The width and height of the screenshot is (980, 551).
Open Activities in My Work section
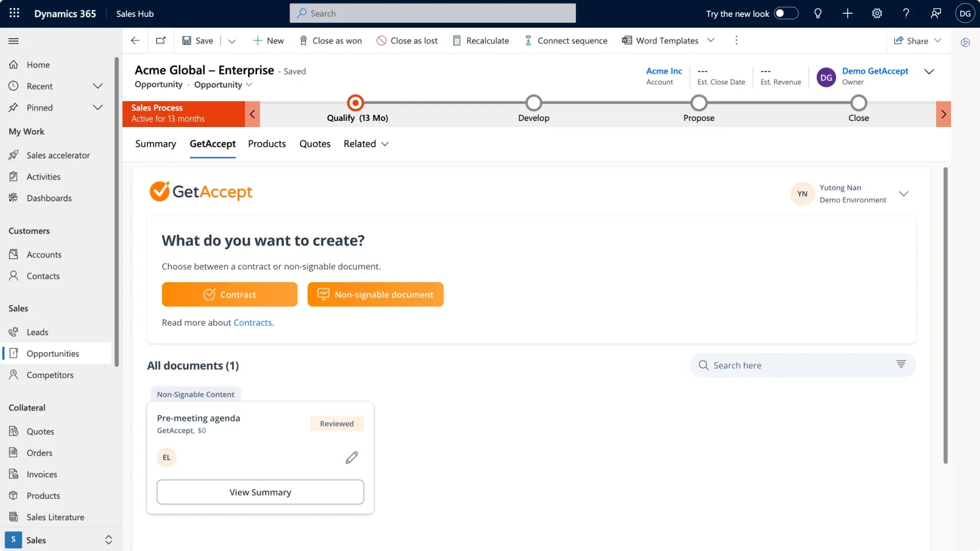point(43,176)
